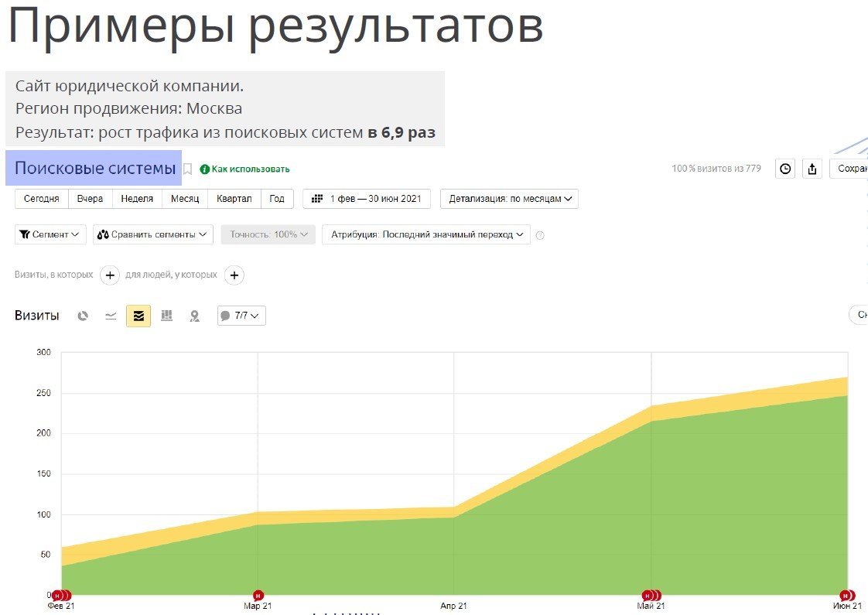
Task: Select the stacked area chart view
Action: [138, 315]
